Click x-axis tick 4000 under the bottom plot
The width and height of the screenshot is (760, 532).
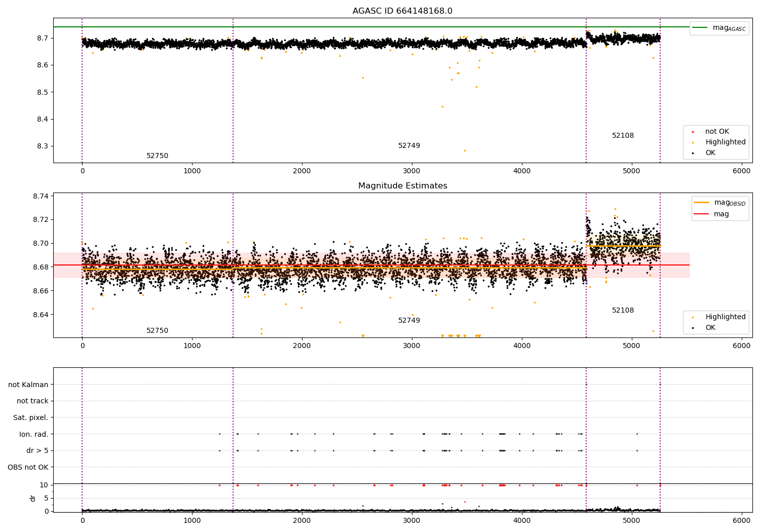tap(522, 521)
